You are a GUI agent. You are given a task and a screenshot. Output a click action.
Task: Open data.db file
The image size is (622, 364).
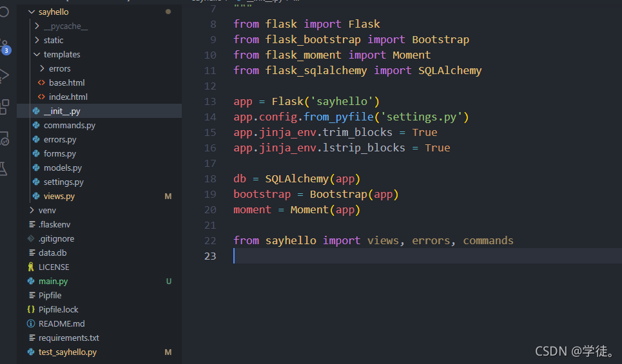(x=52, y=253)
